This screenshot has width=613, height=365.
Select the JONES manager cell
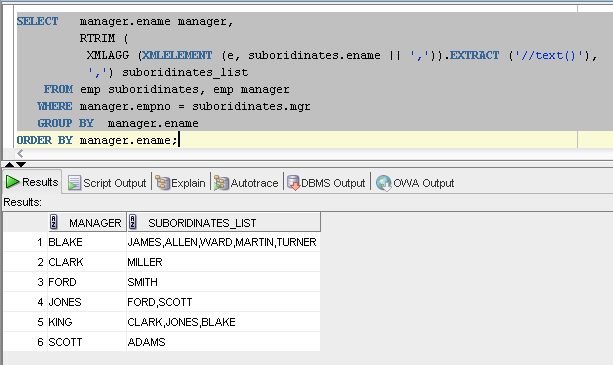pyautogui.click(x=87, y=302)
